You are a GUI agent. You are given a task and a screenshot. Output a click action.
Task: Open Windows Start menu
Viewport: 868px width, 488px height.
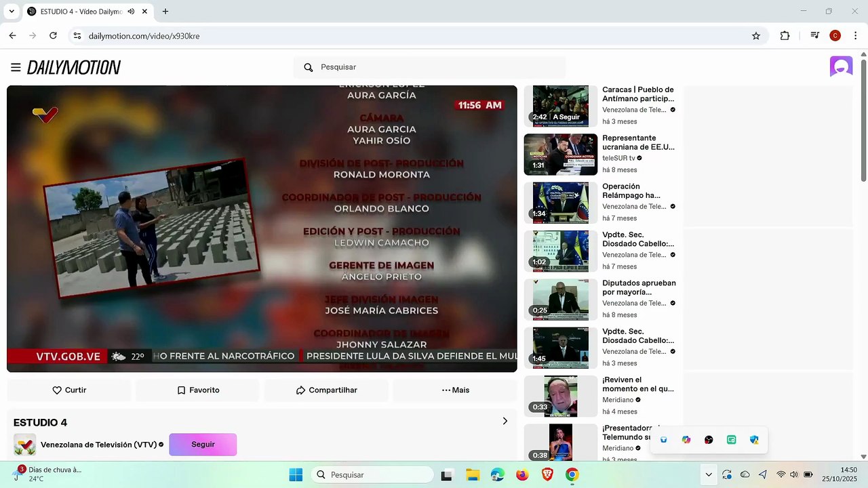coord(296,475)
